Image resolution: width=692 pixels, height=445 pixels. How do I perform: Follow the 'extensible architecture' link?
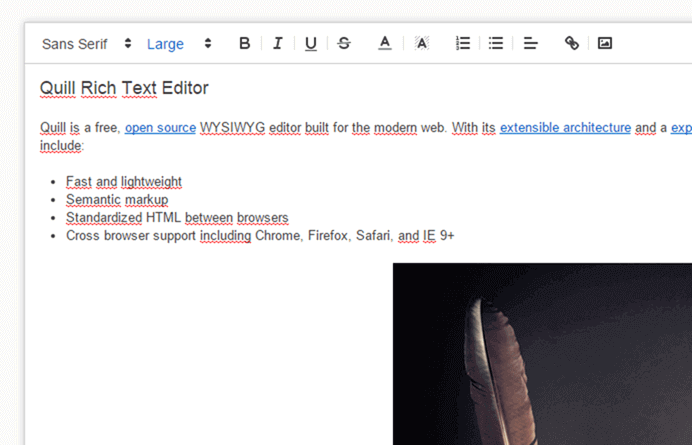565,128
